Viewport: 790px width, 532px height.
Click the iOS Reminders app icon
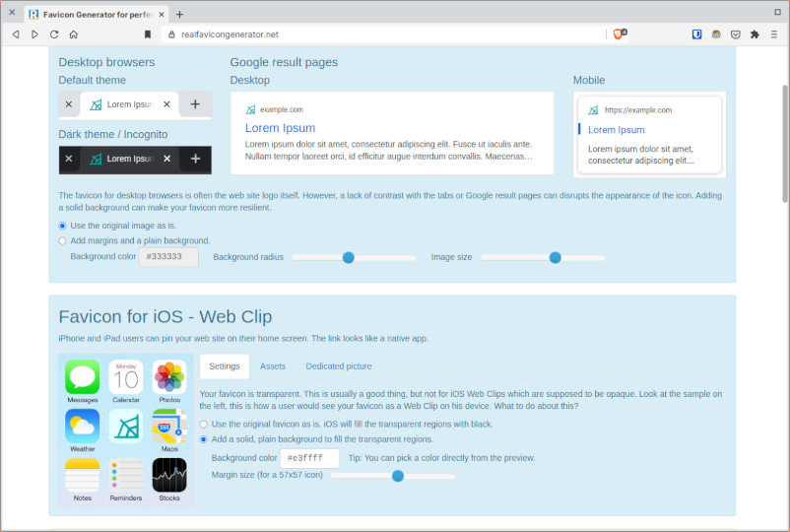click(x=126, y=475)
